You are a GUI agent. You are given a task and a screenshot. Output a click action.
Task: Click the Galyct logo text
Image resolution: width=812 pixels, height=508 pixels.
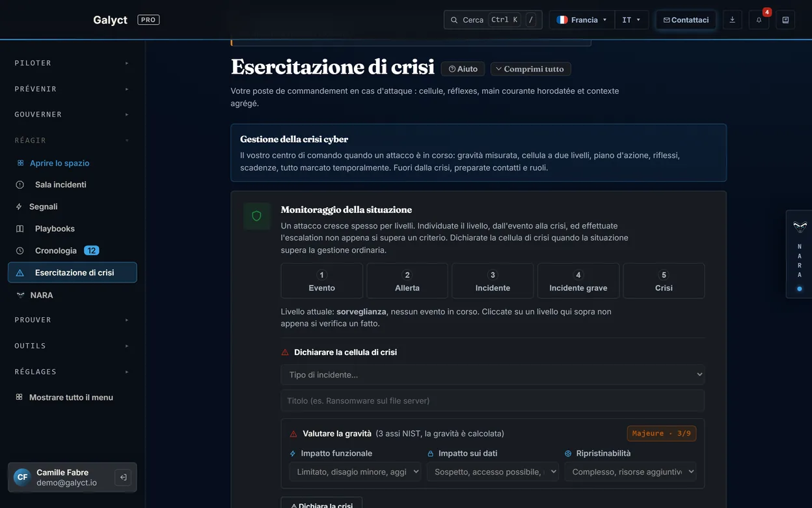click(110, 20)
